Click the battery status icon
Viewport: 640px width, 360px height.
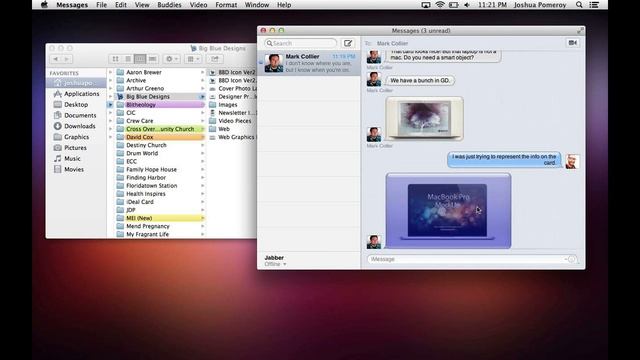coord(453,5)
